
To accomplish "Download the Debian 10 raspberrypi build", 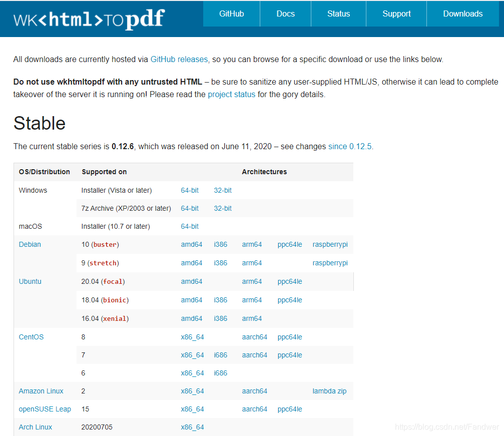I will coord(330,244).
